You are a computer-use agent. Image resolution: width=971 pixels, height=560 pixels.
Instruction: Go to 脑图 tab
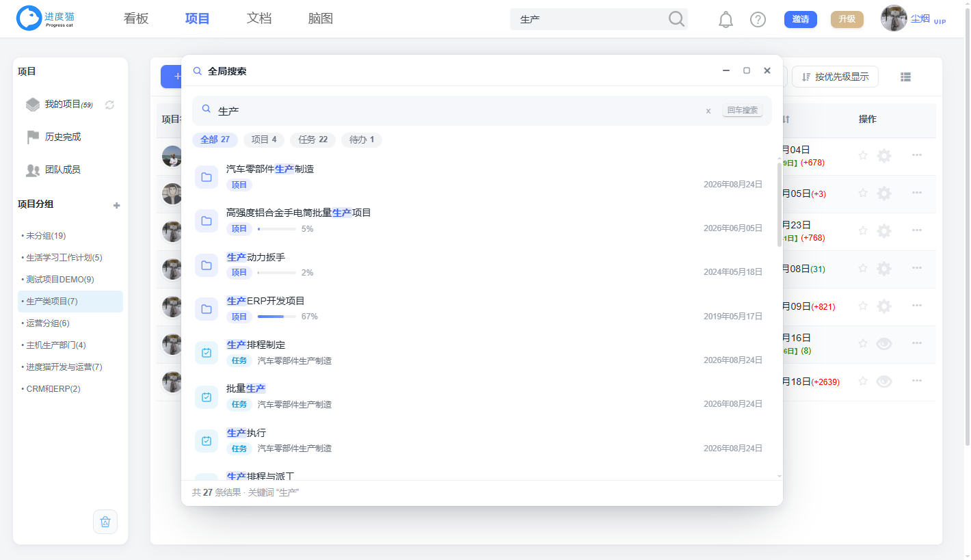(x=321, y=18)
